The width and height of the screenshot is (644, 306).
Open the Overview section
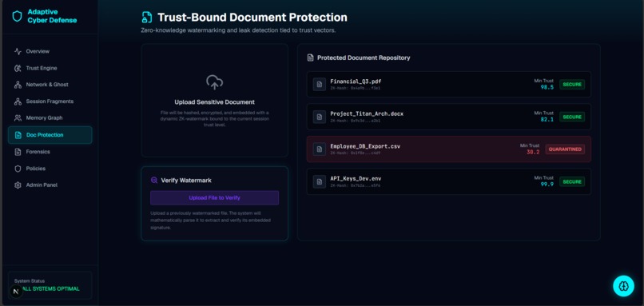click(50, 51)
